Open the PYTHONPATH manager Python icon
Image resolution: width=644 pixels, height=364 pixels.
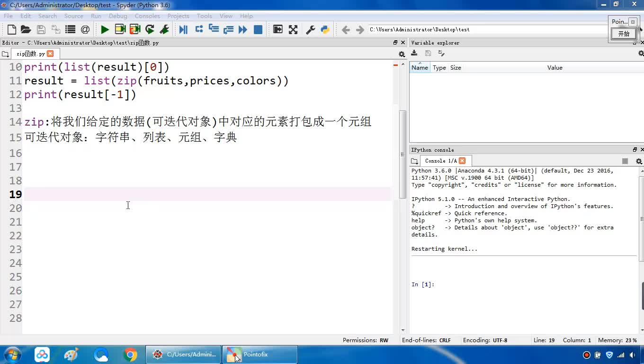coord(325,30)
